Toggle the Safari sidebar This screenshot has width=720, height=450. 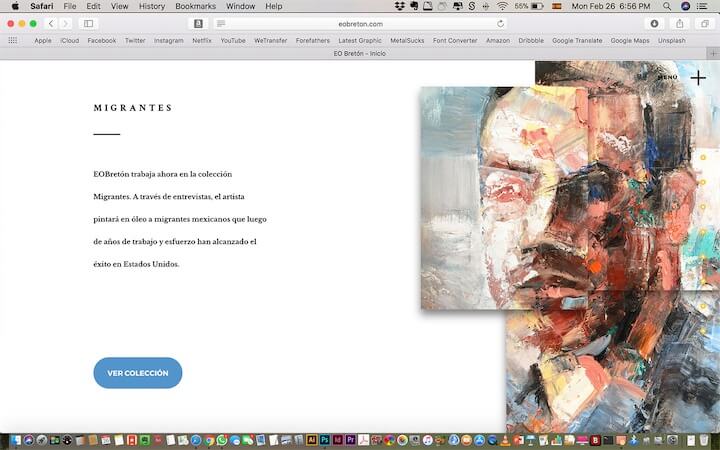coord(88,23)
